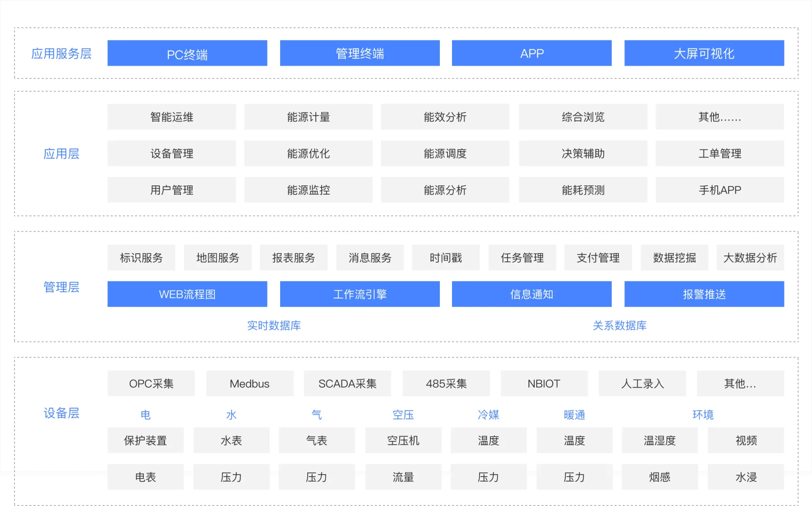Image resolution: width=812 pixels, height=506 pixels.
Task: Select 支付管理 box
Action: click(x=598, y=258)
